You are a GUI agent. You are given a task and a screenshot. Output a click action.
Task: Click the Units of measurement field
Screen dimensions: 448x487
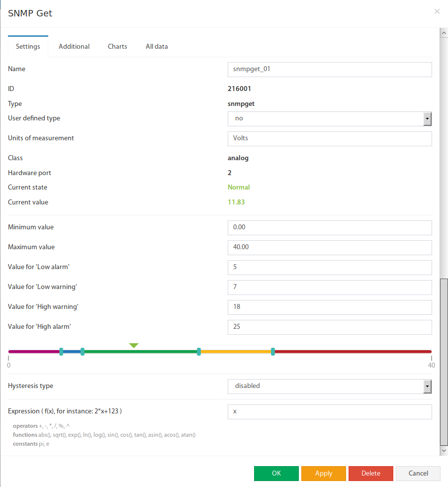[330, 139]
